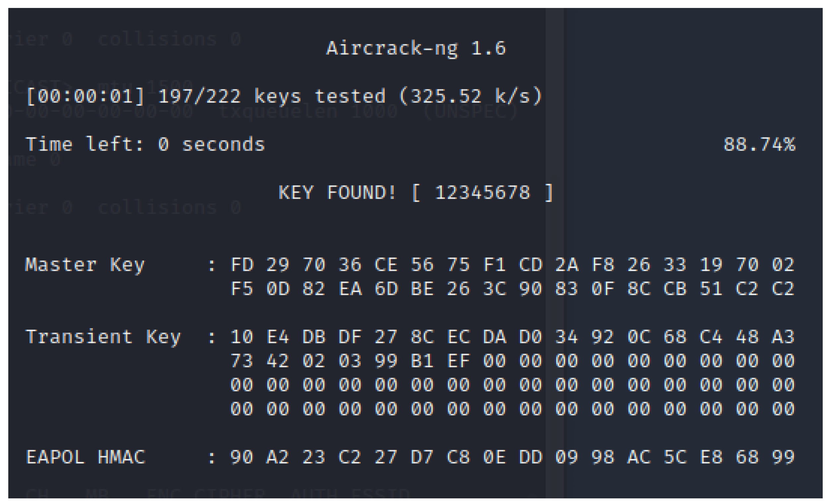Click the Transient Key byte A3

(783, 337)
